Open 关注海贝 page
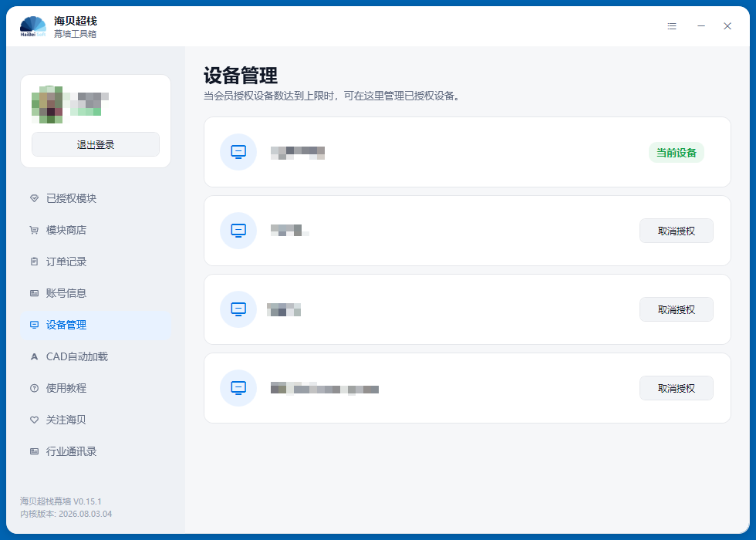 [96, 420]
